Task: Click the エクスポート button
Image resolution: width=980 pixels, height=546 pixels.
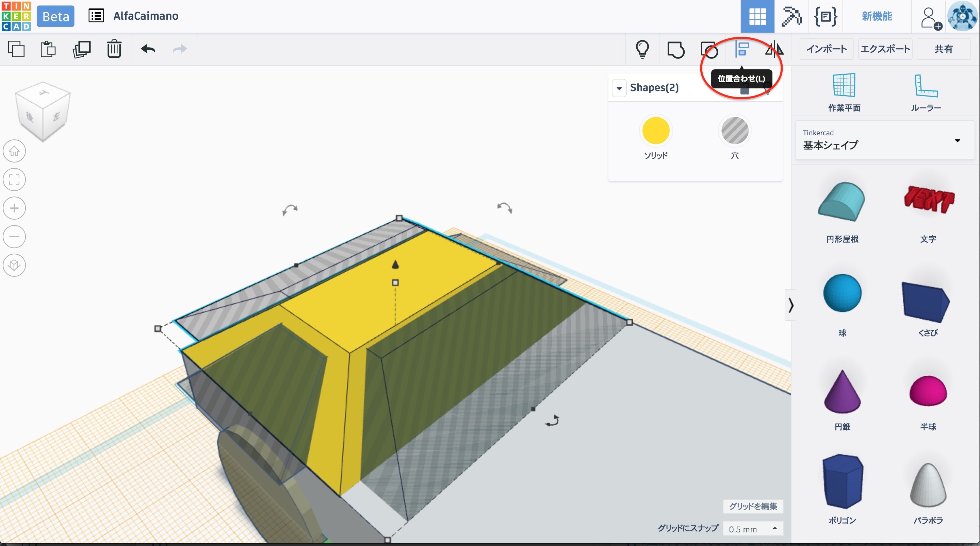Action: click(x=885, y=49)
